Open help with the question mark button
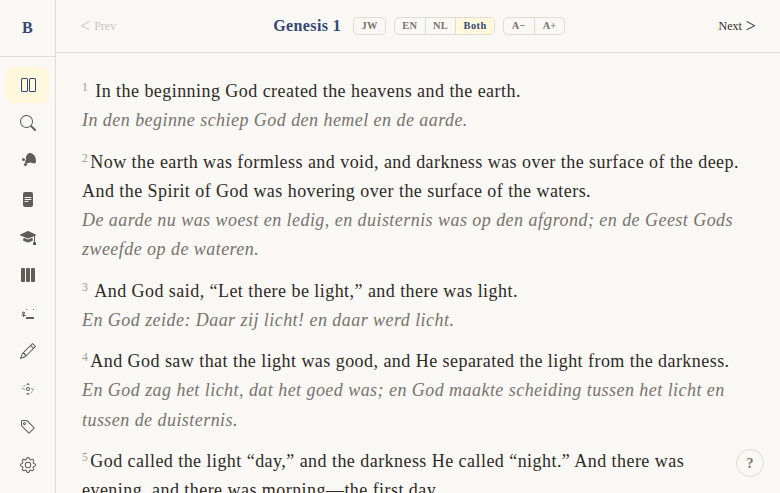The height and width of the screenshot is (493, 780). point(750,463)
